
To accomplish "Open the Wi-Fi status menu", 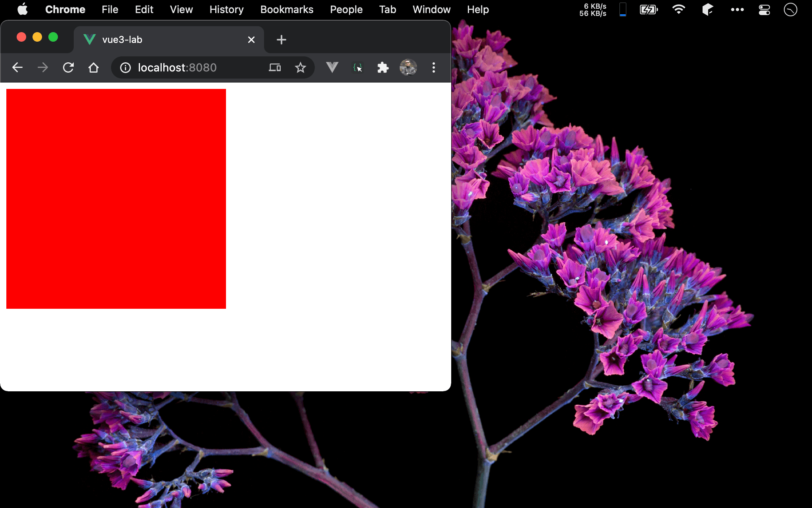I will [679, 10].
